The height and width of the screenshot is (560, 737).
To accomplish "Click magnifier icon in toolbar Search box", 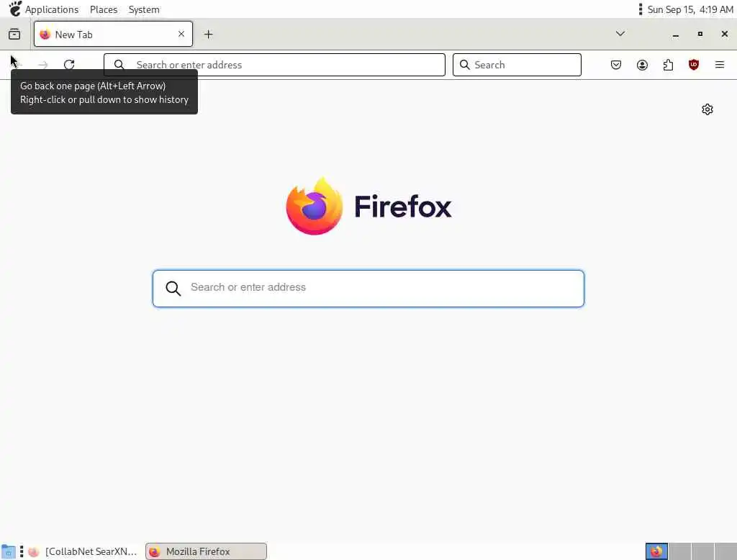I will pos(464,65).
